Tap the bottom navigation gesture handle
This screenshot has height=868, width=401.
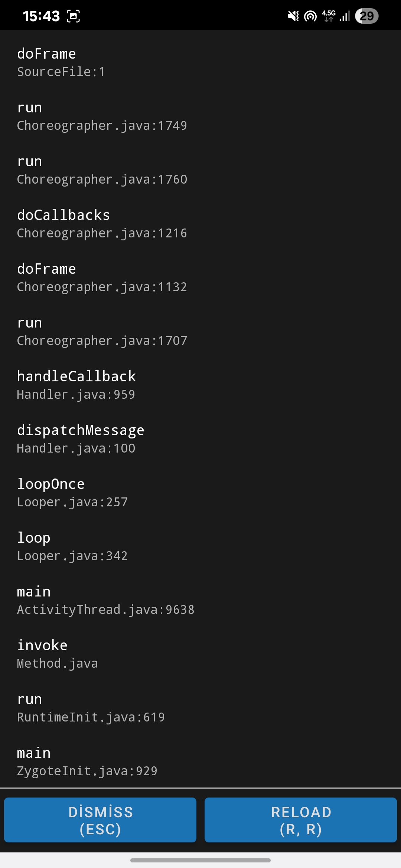click(200, 860)
